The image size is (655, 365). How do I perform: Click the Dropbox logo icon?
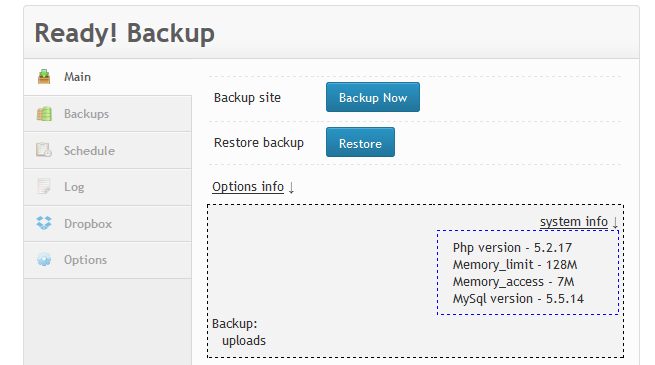pos(44,223)
